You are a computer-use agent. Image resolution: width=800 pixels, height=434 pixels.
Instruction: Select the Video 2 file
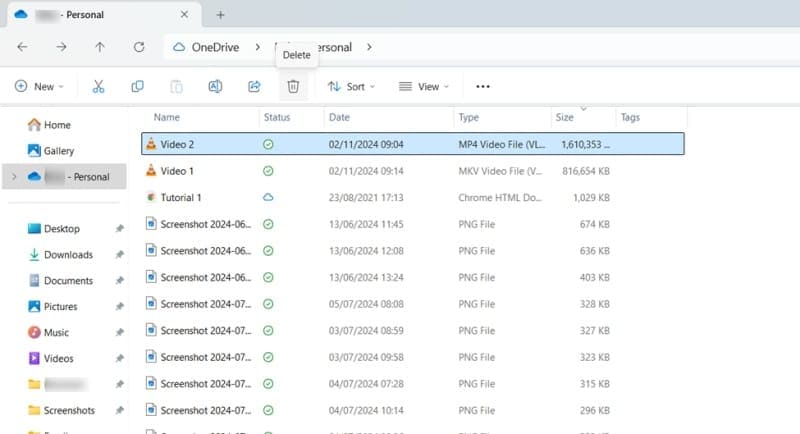(x=413, y=144)
